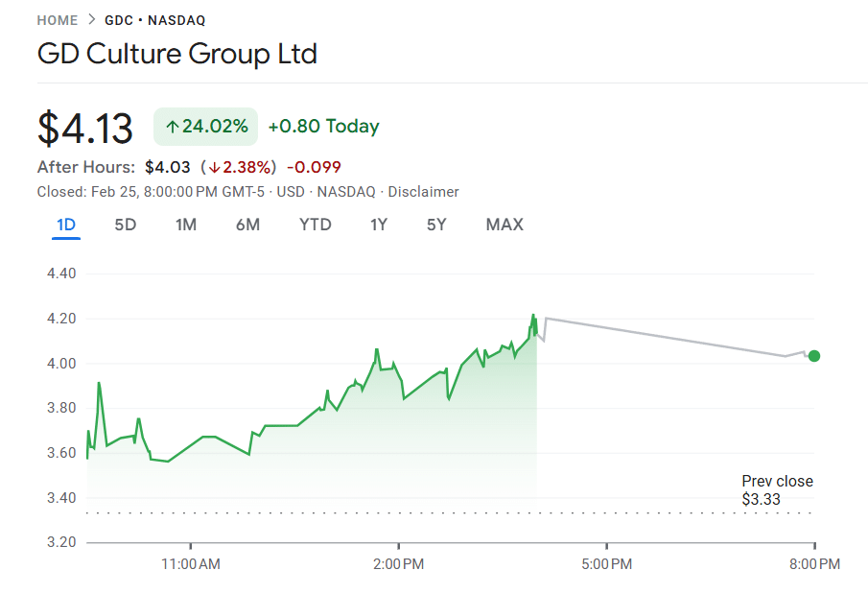
Task: Click the green up arrow inside the 24.02% badge
Action: 173,126
